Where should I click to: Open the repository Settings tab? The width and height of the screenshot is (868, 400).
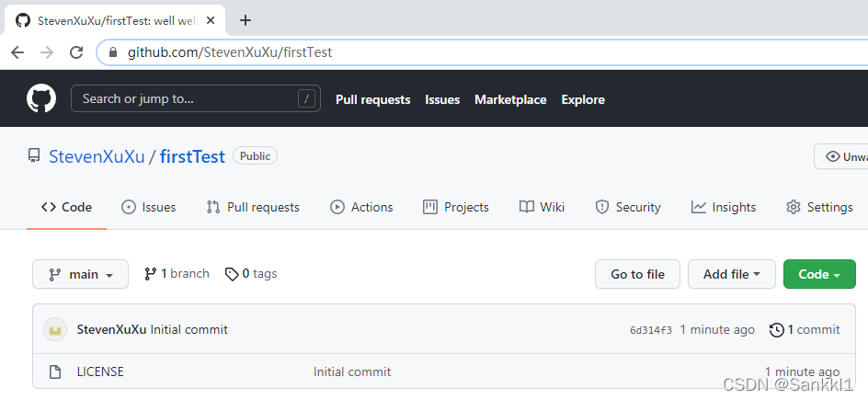tap(819, 208)
